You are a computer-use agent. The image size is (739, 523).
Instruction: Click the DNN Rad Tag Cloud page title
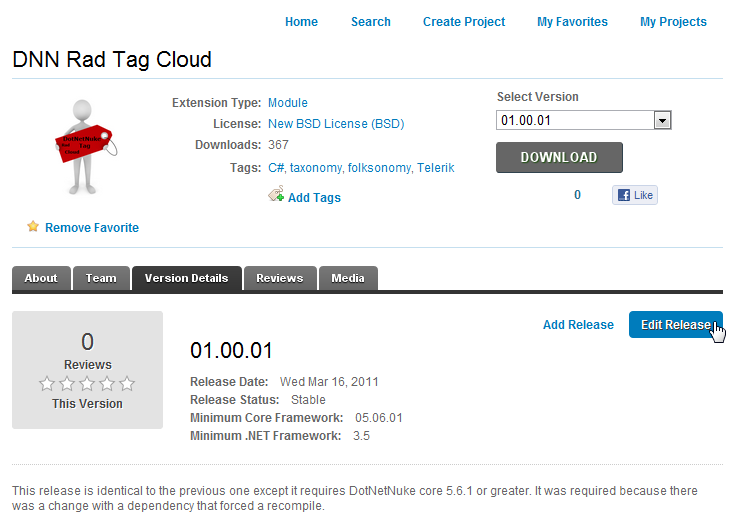(112, 60)
